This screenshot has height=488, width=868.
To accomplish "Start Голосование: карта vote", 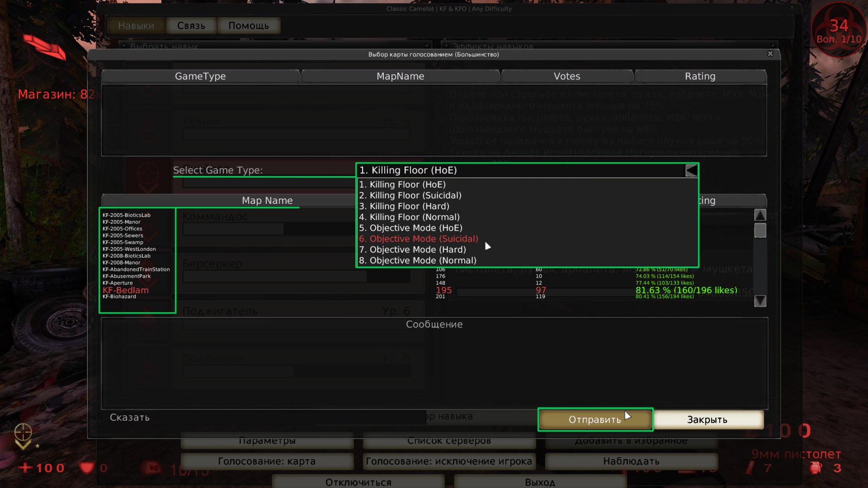I will 267,461.
